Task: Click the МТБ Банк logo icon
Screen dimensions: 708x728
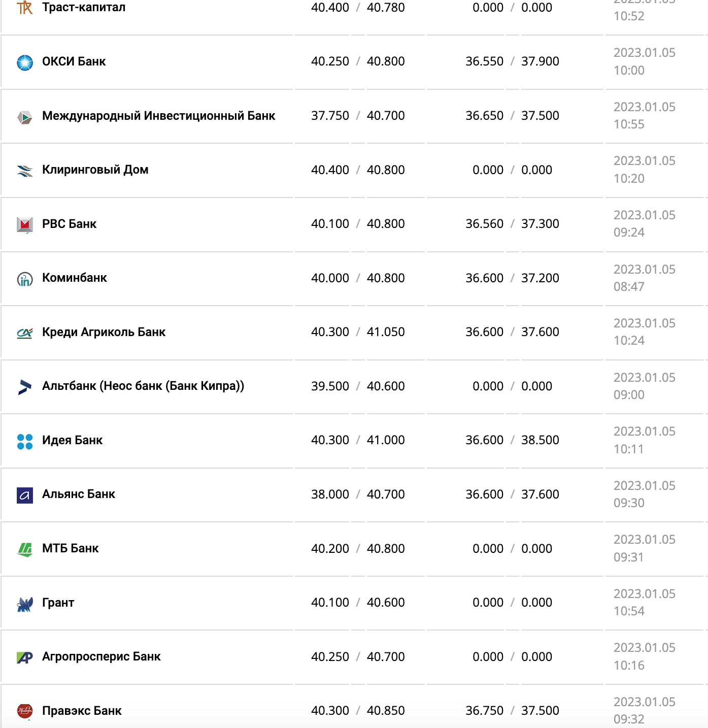Action: 25,549
